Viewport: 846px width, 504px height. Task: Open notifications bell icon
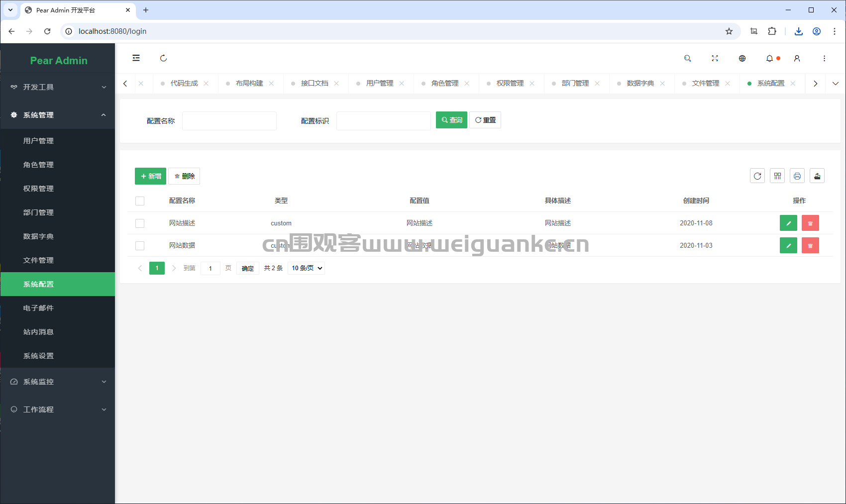[770, 58]
